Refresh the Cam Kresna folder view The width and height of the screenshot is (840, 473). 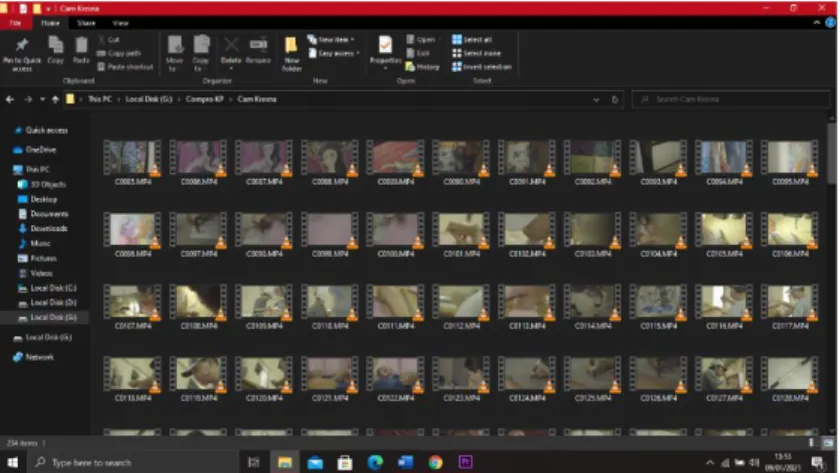615,100
